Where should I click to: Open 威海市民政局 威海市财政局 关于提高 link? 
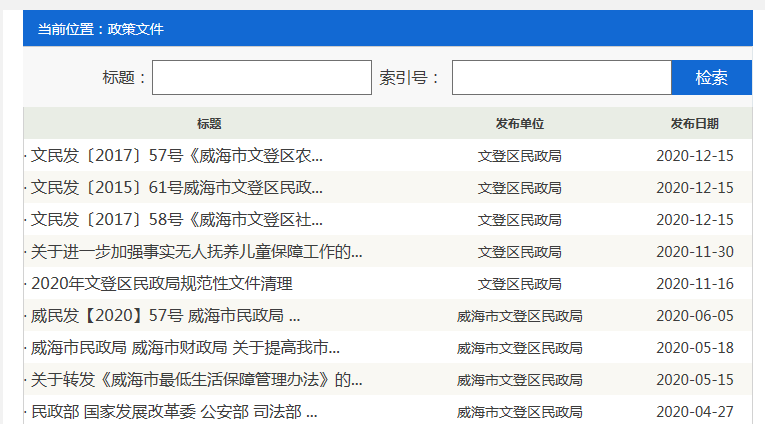pyautogui.click(x=185, y=348)
